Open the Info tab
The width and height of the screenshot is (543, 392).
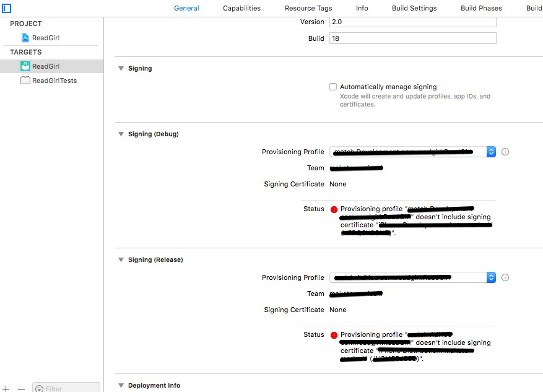click(x=362, y=8)
